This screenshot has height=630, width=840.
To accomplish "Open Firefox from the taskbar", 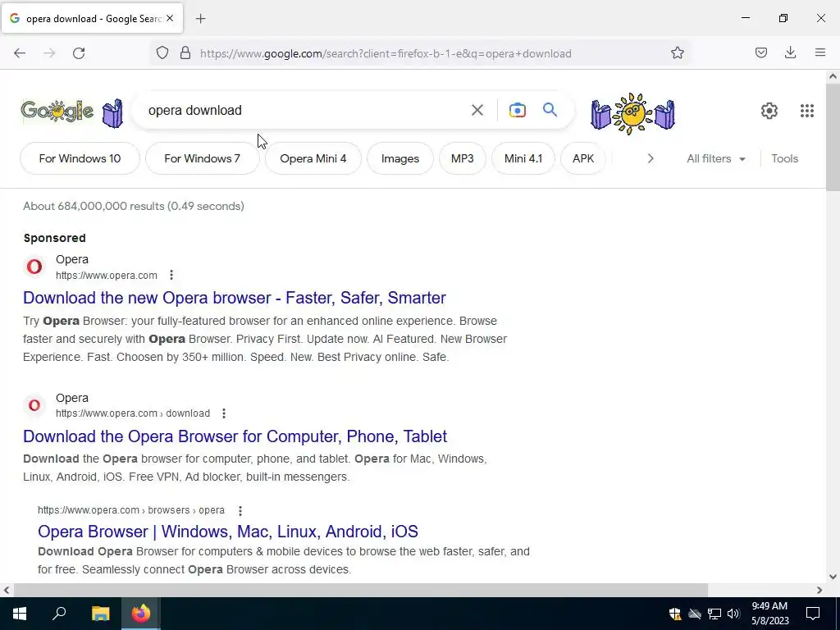I will click(141, 614).
